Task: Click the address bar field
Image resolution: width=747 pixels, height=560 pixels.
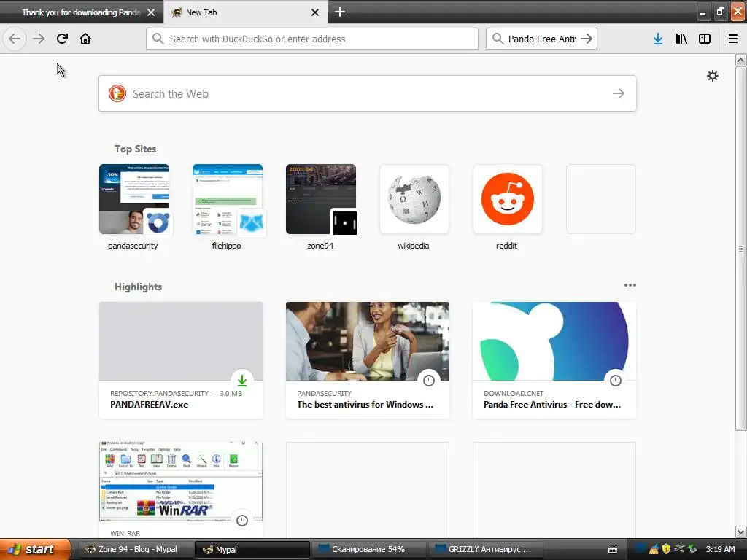Action: pos(312,39)
